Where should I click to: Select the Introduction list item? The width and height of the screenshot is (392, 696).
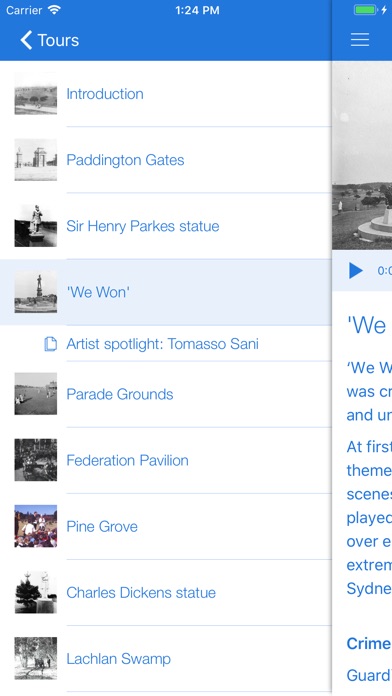coord(166,94)
